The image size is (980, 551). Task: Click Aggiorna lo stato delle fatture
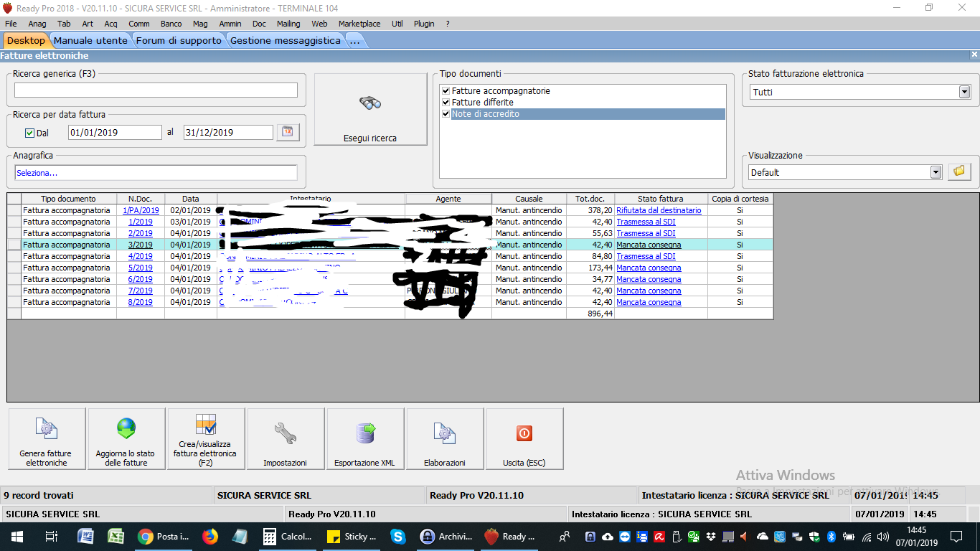[x=126, y=438]
